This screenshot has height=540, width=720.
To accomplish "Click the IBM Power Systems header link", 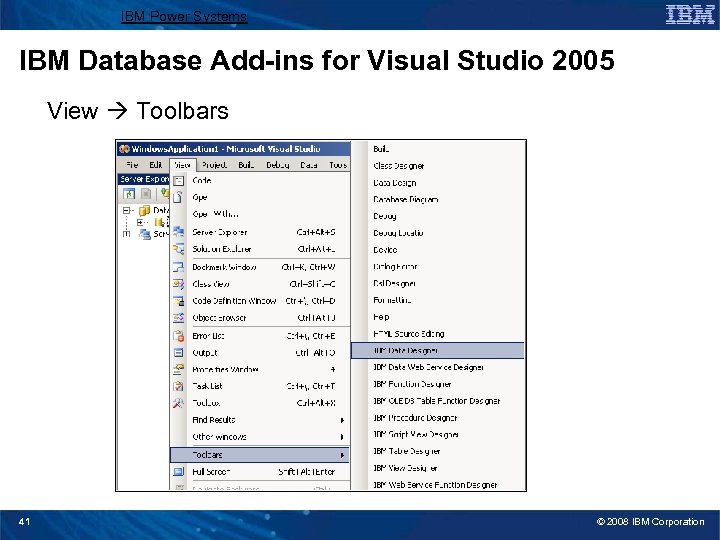I will coord(184,17).
